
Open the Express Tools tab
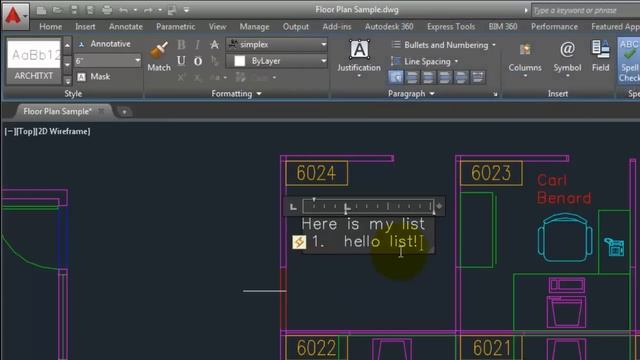click(x=451, y=27)
